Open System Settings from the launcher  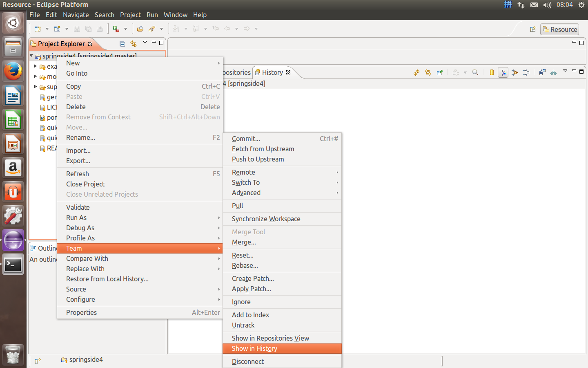coord(13,216)
